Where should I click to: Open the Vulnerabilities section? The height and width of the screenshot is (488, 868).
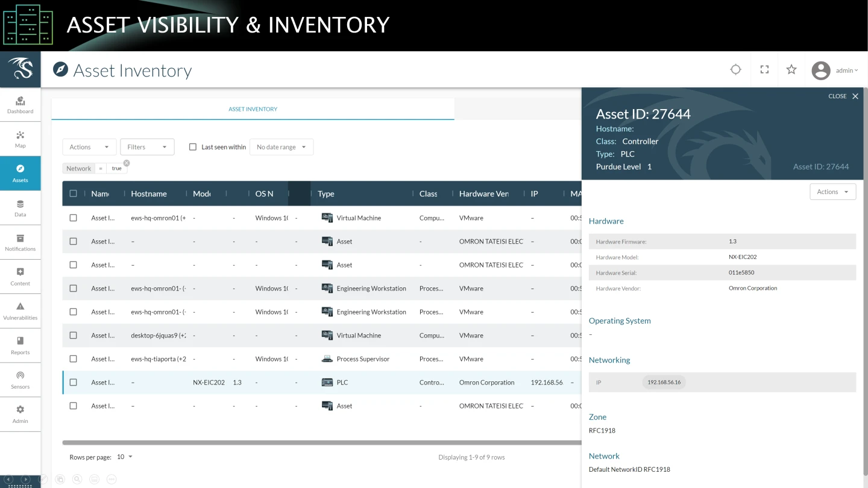(x=20, y=311)
